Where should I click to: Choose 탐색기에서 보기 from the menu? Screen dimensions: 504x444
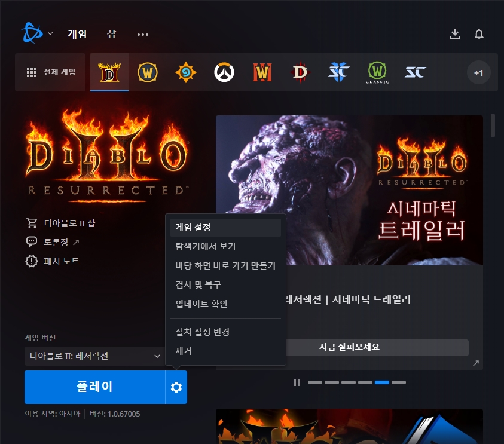click(225, 246)
